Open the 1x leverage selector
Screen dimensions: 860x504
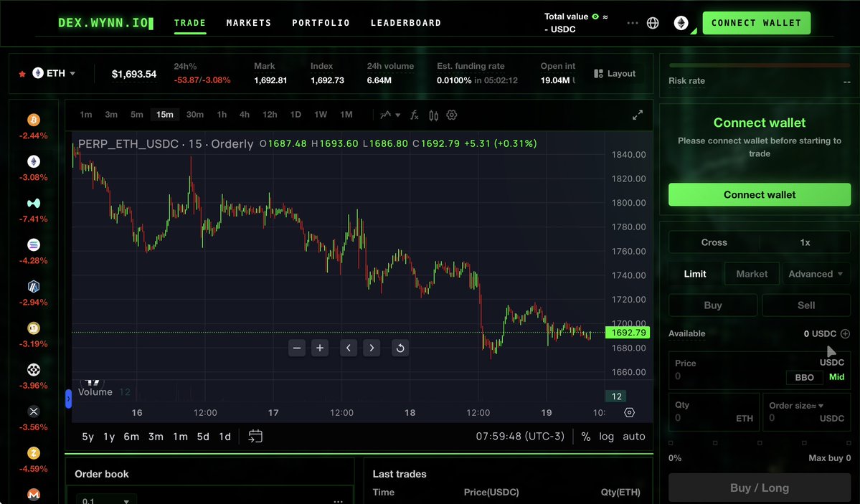[x=805, y=242]
